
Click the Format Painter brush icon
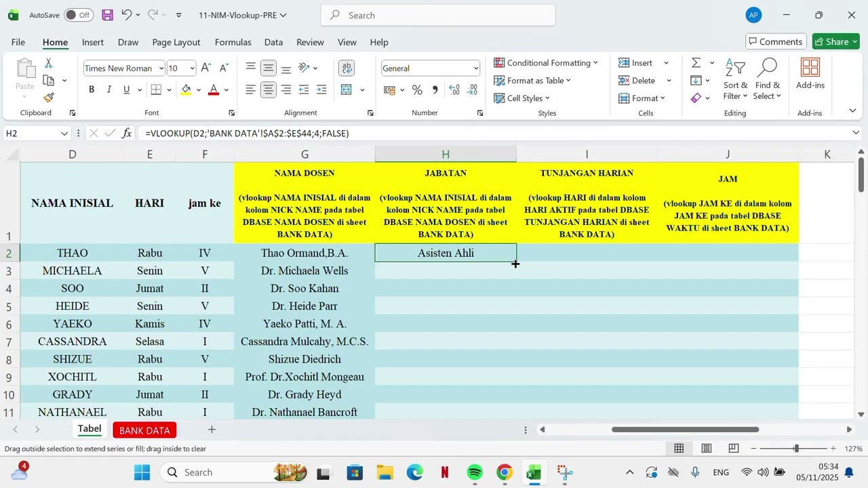[49, 98]
